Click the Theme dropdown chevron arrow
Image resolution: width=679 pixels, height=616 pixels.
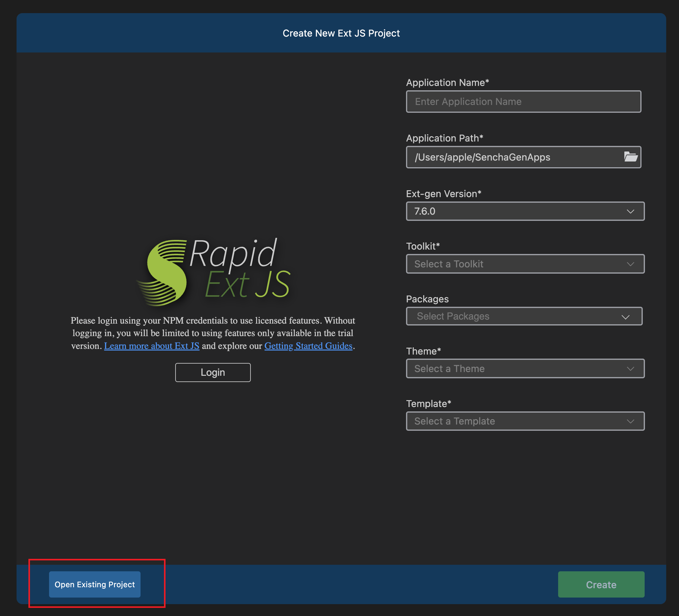(630, 369)
